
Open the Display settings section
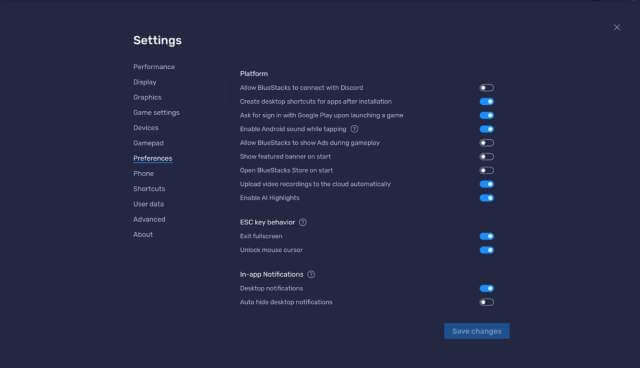click(x=144, y=82)
